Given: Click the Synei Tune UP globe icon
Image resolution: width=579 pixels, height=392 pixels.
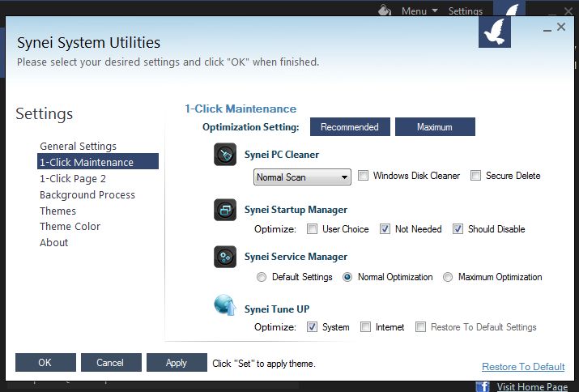Looking at the screenshot, I should (226, 307).
